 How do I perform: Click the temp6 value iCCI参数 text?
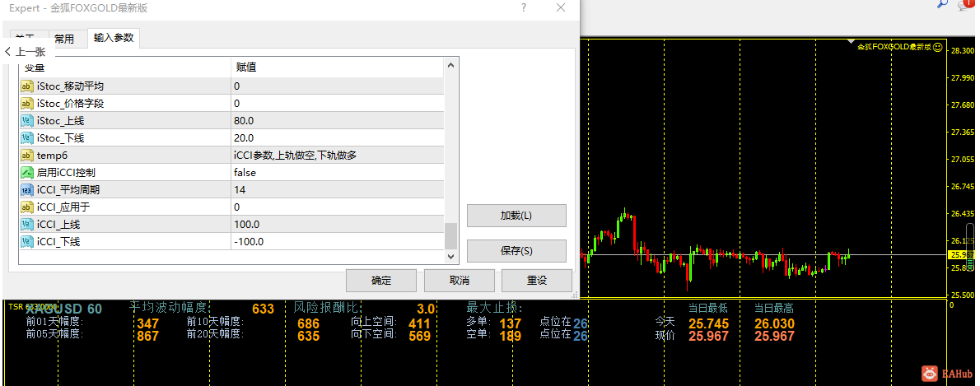295,155
